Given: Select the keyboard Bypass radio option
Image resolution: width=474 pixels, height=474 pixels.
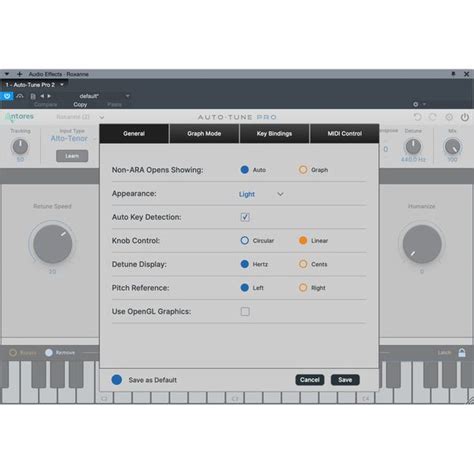Looking at the screenshot, I should pos(13,352).
